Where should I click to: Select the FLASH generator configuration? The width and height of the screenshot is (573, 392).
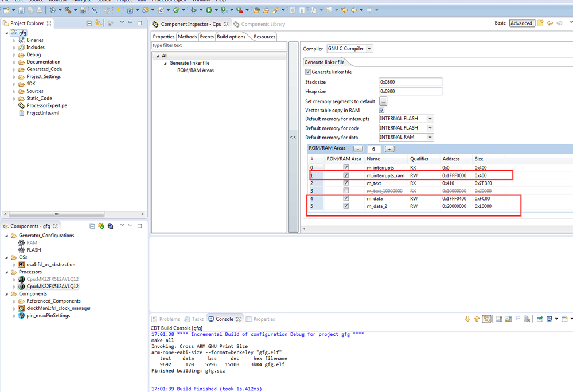tap(34, 250)
